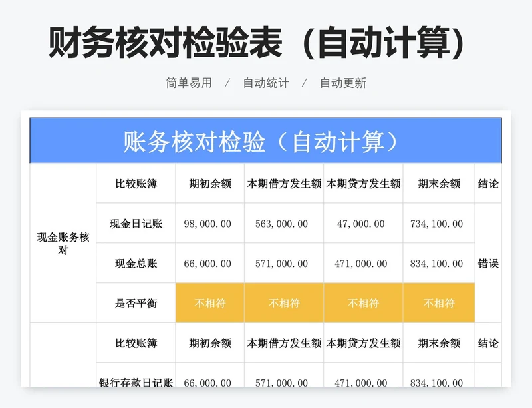Select yellow 不相符 cell under 期初余额
This screenshot has height=408, width=532.
(x=209, y=304)
